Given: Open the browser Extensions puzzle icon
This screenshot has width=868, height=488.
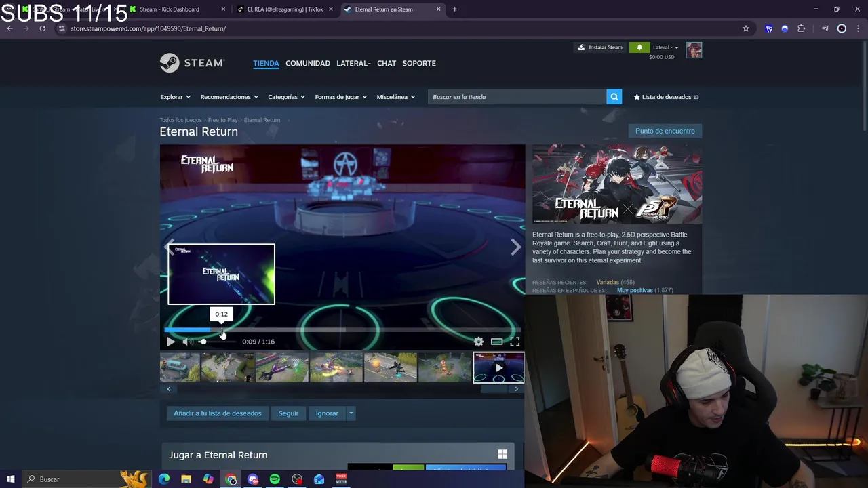Looking at the screenshot, I should click(x=802, y=28).
